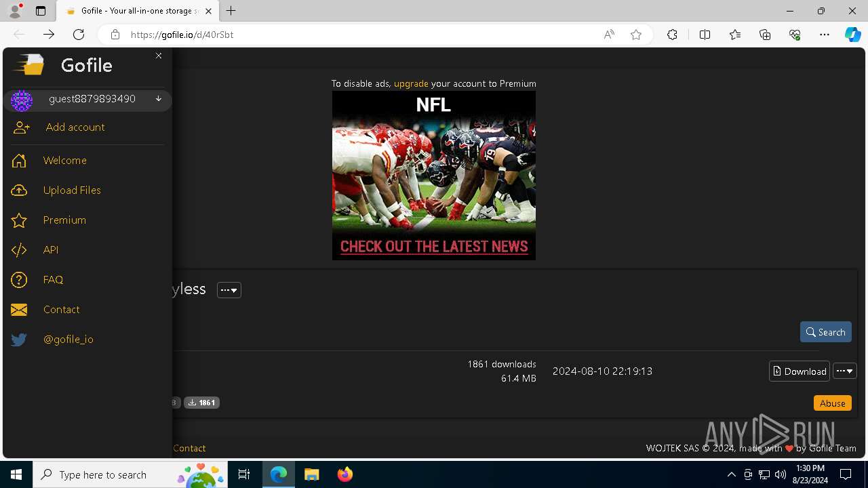Open Browser essentials heart icon
The height and width of the screenshot is (488, 868).
point(795,35)
